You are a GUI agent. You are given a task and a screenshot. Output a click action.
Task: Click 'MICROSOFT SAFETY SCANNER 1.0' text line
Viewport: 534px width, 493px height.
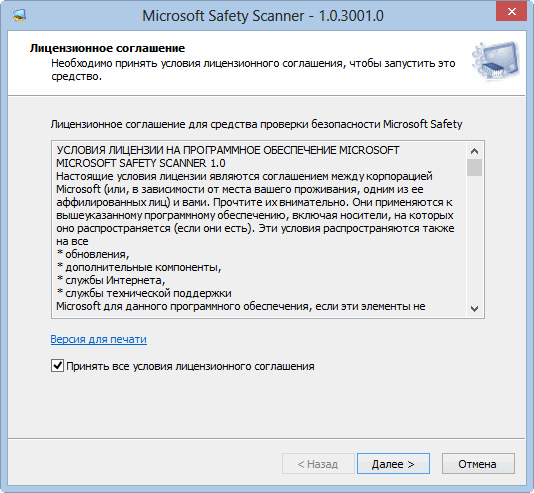click(x=141, y=163)
